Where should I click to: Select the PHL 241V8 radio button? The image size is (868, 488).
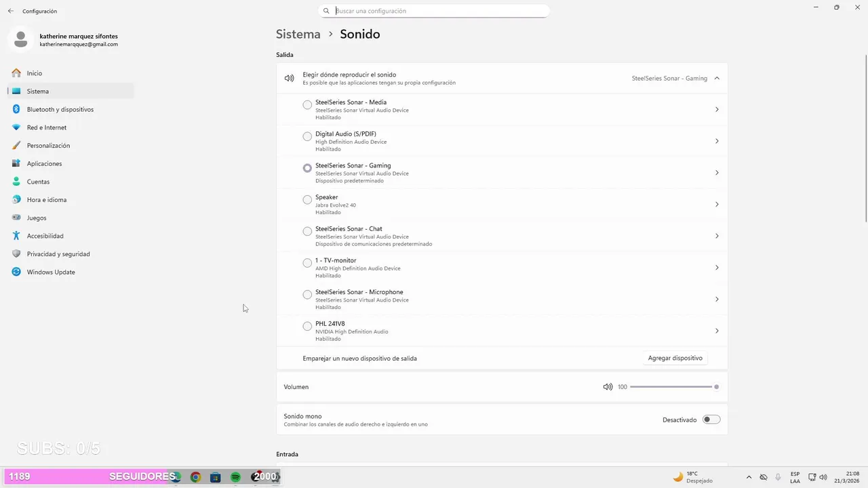[x=307, y=327]
